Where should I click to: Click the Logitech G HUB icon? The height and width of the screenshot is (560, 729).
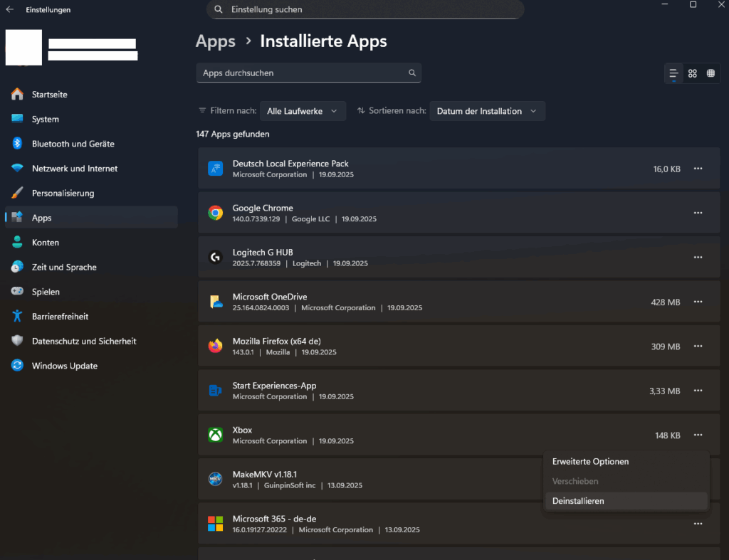tap(215, 258)
